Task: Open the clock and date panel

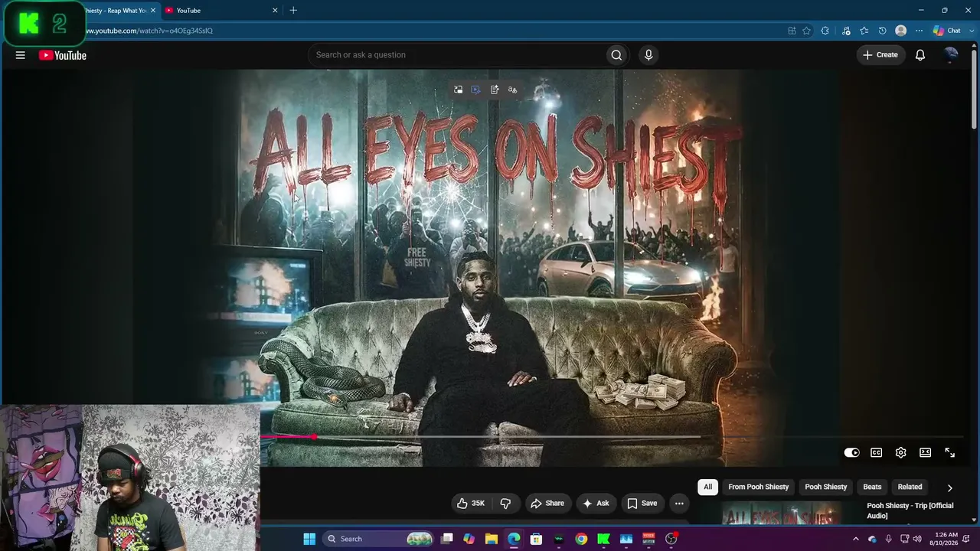Action: tap(944, 539)
